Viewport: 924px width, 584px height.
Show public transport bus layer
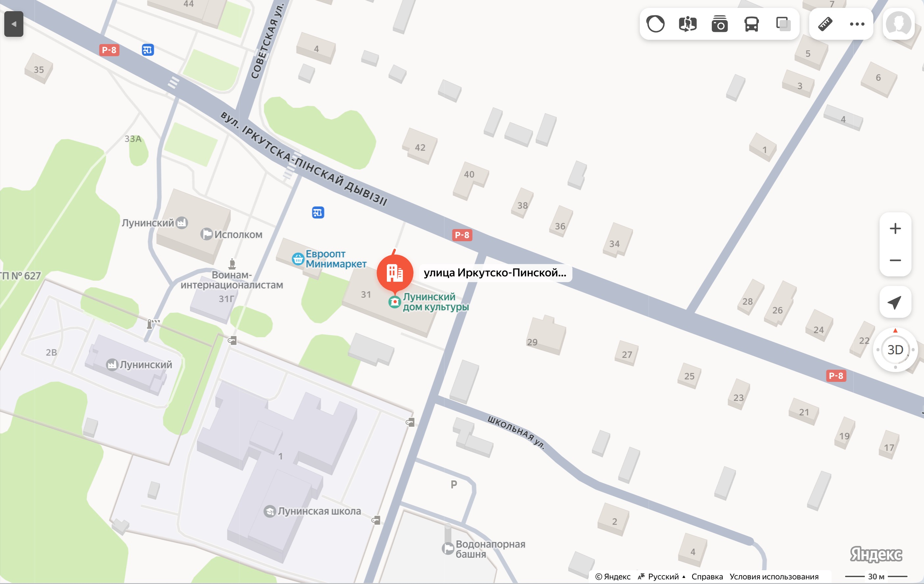coord(751,24)
